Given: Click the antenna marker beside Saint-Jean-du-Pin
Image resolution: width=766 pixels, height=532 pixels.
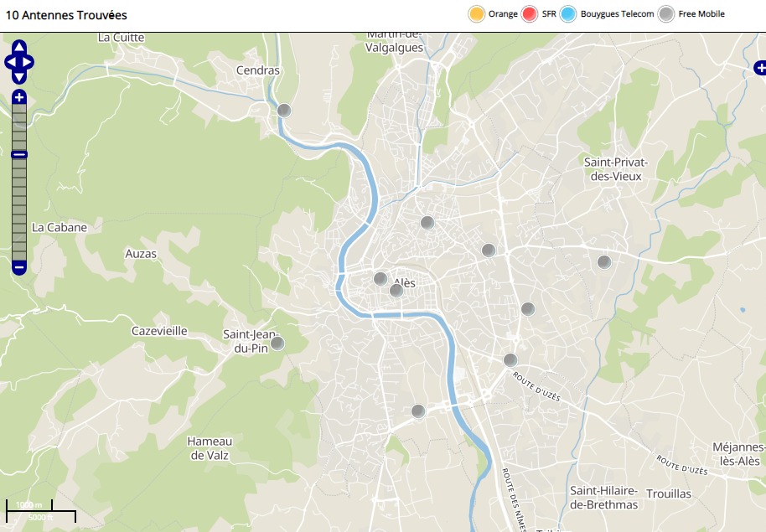Looking at the screenshot, I should point(277,343).
